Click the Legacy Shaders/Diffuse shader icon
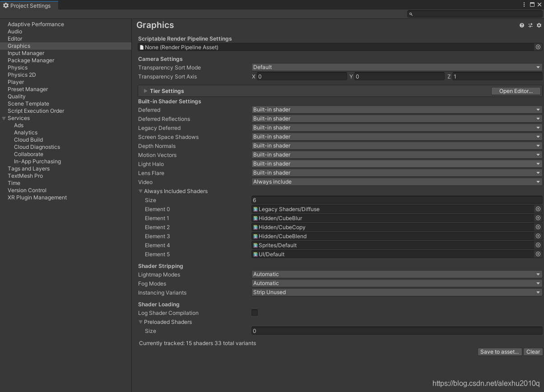Image resolution: width=544 pixels, height=392 pixels. click(256, 209)
